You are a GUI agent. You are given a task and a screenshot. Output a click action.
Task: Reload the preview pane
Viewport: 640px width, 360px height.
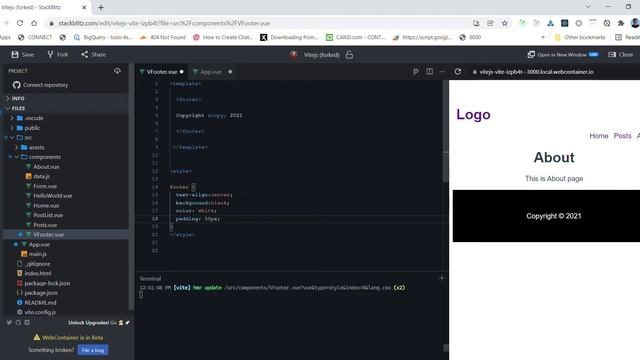point(458,72)
